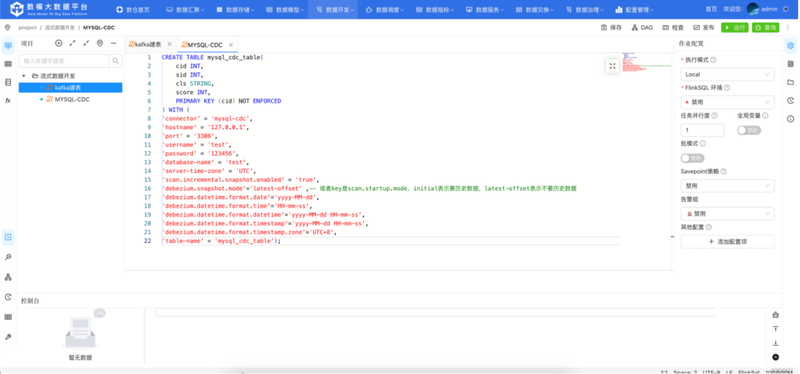Screen dimensions: 800x374
Task: Click the expand-all arrows icon in project panel
Action: click(72, 43)
